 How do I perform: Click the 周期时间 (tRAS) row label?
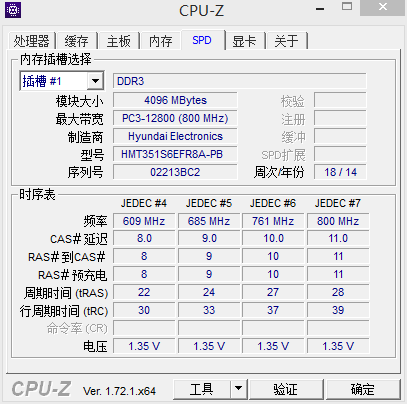point(66,293)
